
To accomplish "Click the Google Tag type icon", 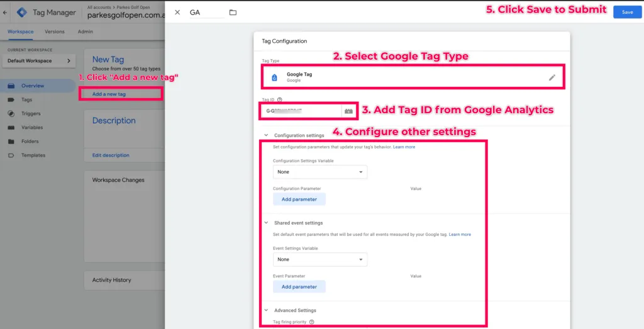I will click(x=274, y=77).
